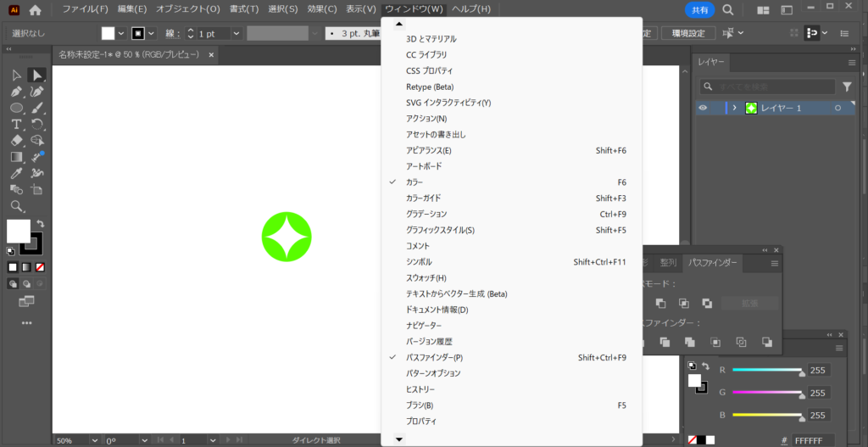Open the Layers panel menu
Image resolution: width=868 pixels, height=447 pixels.
tap(852, 63)
